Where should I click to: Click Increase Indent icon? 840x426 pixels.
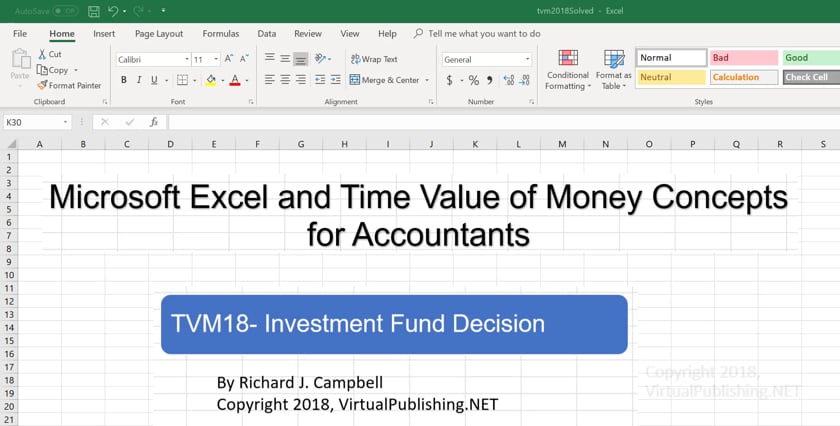[x=336, y=80]
